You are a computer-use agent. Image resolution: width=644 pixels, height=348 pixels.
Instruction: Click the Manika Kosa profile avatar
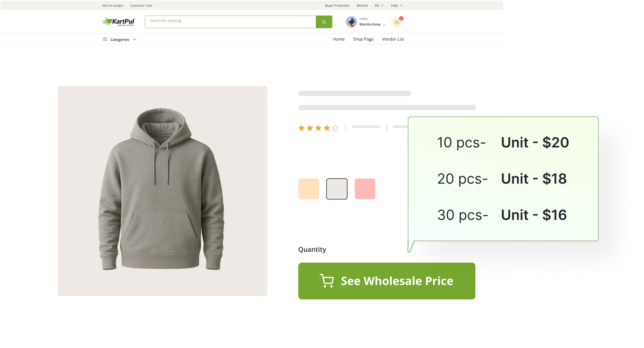pyautogui.click(x=351, y=22)
